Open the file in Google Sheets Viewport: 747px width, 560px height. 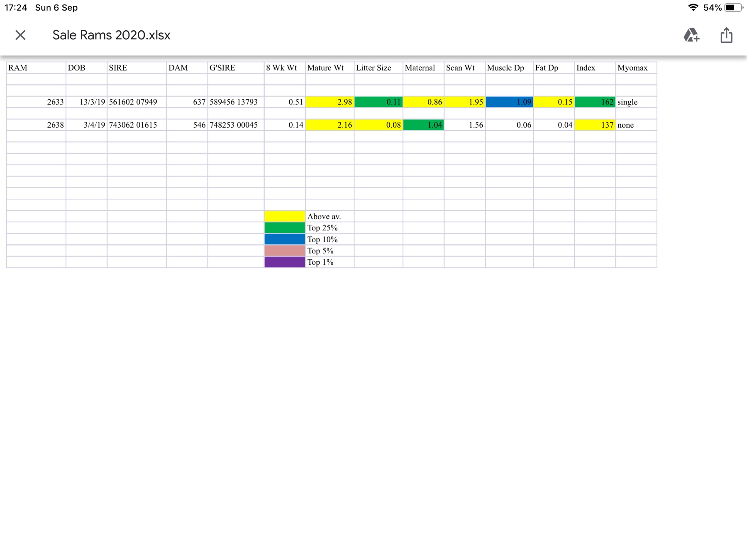click(x=692, y=36)
